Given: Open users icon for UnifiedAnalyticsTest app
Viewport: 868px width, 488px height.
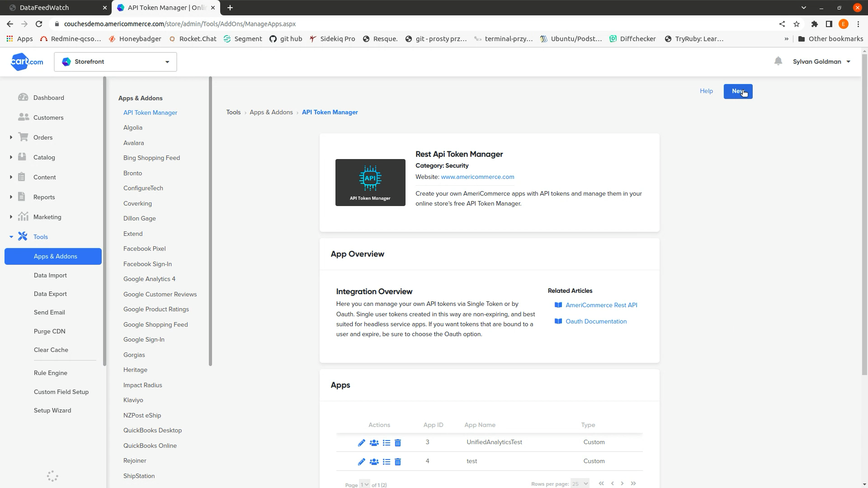Looking at the screenshot, I should [x=374, y=443].
